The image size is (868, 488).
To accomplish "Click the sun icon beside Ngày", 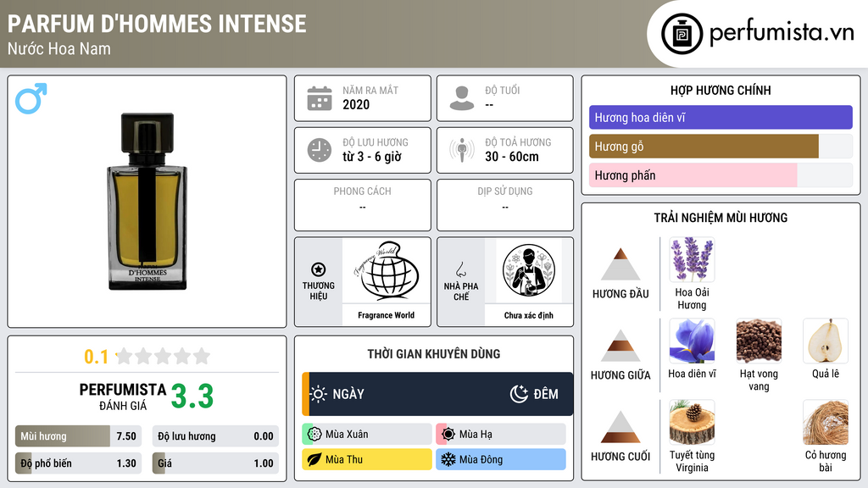I will (x=319, y=394).
